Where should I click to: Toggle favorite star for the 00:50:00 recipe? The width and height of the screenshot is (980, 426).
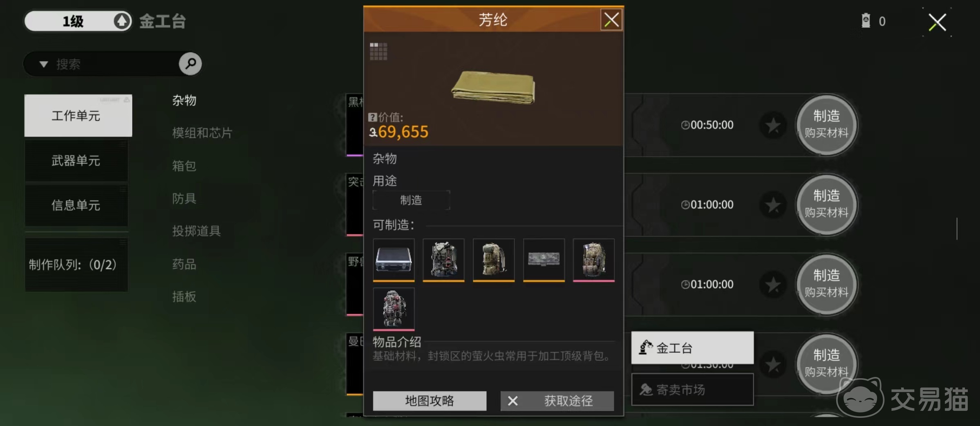click(773, 125)
